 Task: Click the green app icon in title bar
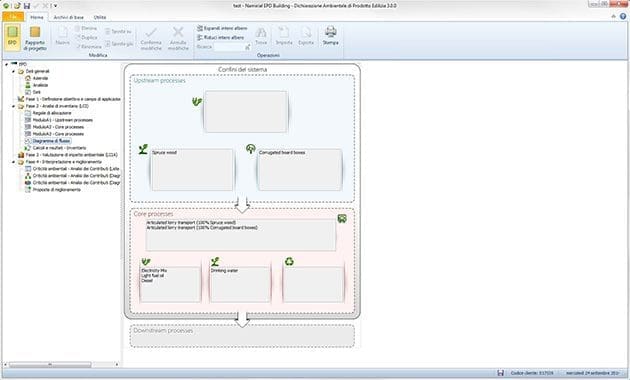(6, 6)
